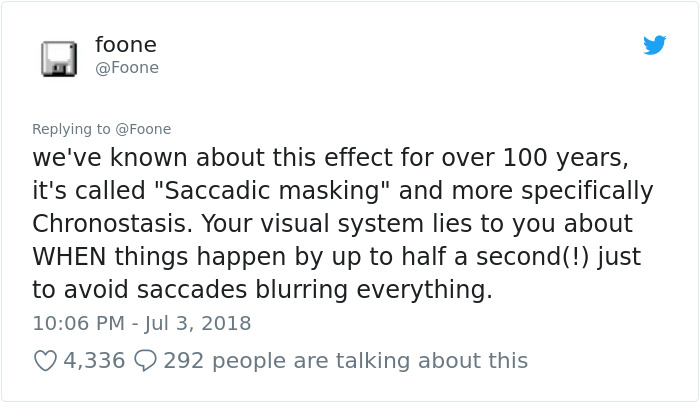The width and height of the screenshot is (700, 403).
Task: Click the date Jul 3, 2018
Action: tap(197, 323)
